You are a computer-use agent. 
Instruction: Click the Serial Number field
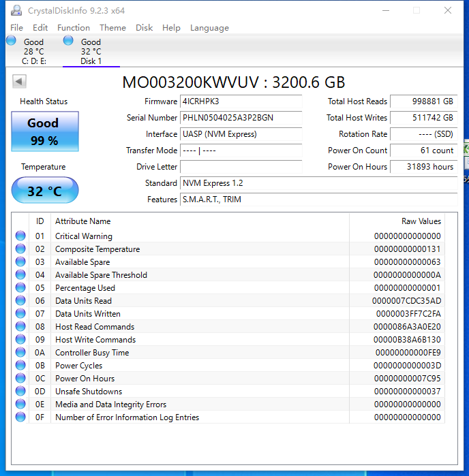click(241, 118)
